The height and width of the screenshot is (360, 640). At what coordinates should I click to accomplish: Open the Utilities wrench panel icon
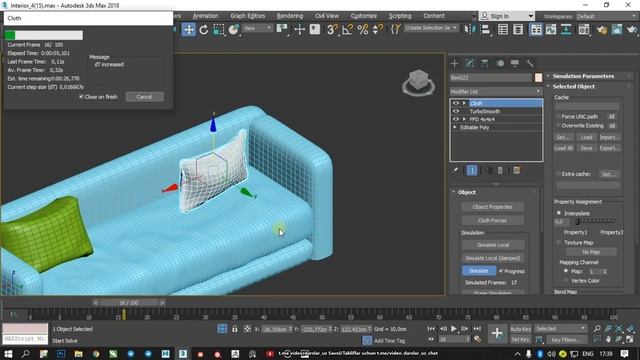[529, 63]
